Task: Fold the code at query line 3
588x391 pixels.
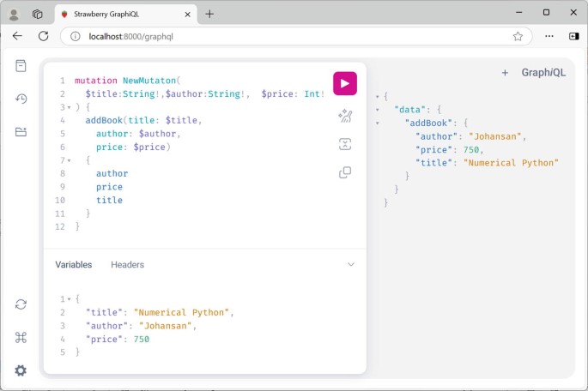Action: (x=69, y=107)
